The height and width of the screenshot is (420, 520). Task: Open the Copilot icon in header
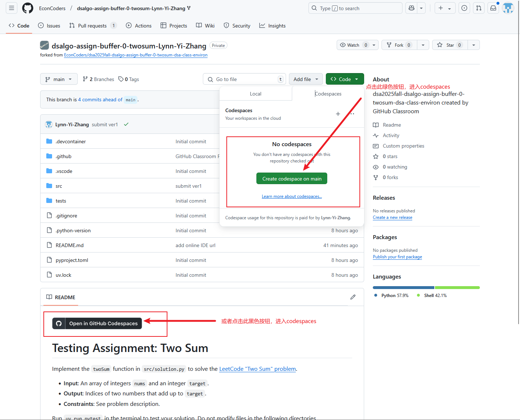point(412,8)
